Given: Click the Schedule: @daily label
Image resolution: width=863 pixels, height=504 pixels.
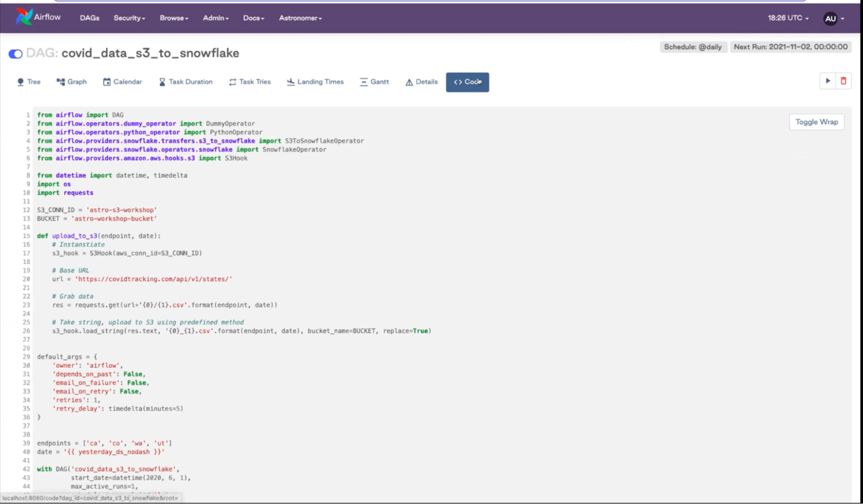Looking at the screenshot, I should click(x=692, y=47).
